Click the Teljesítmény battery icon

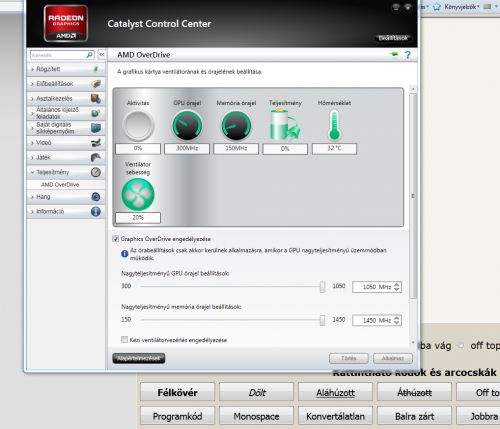(285, 125)
